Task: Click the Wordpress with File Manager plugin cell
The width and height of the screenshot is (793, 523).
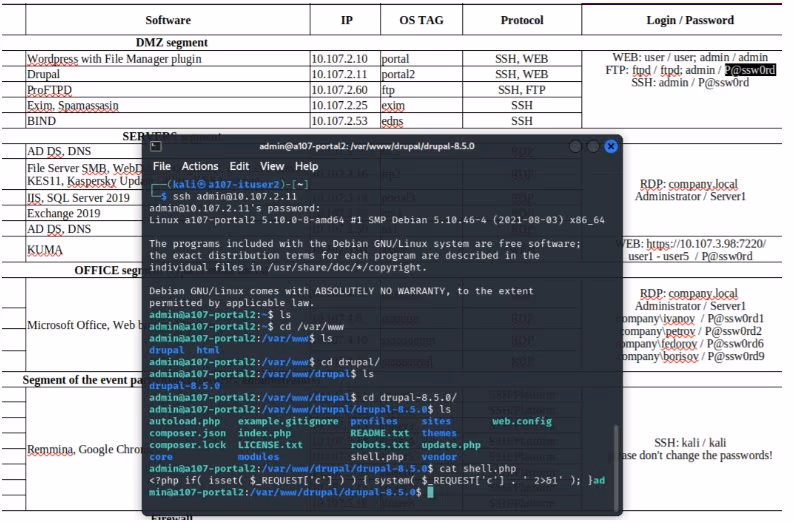Action: [x=115, y=60]
